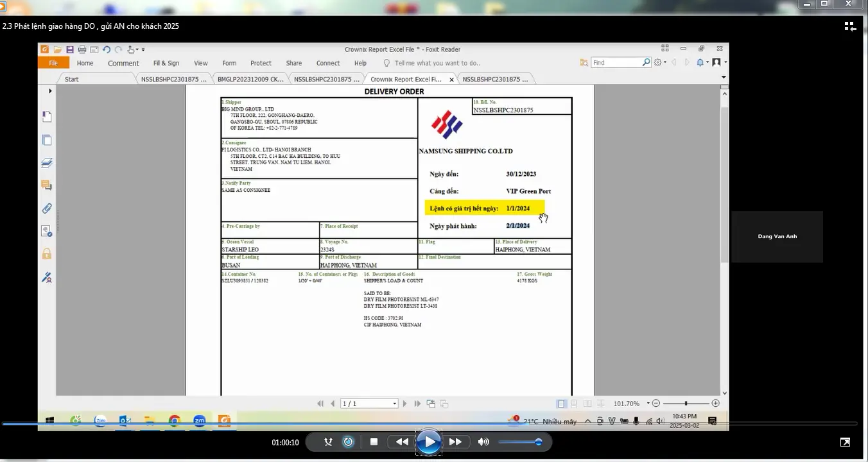This screenshot has width=868, height=462.
Task: Open the Attachments paperclip panel
Action: [x=47, y=209]
